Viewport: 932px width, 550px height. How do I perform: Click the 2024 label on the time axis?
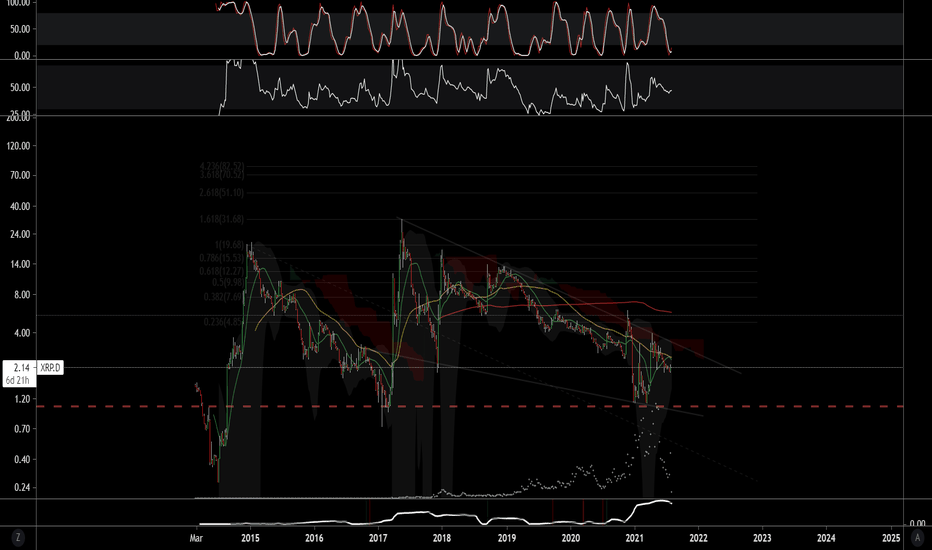(x=826, y=538)
